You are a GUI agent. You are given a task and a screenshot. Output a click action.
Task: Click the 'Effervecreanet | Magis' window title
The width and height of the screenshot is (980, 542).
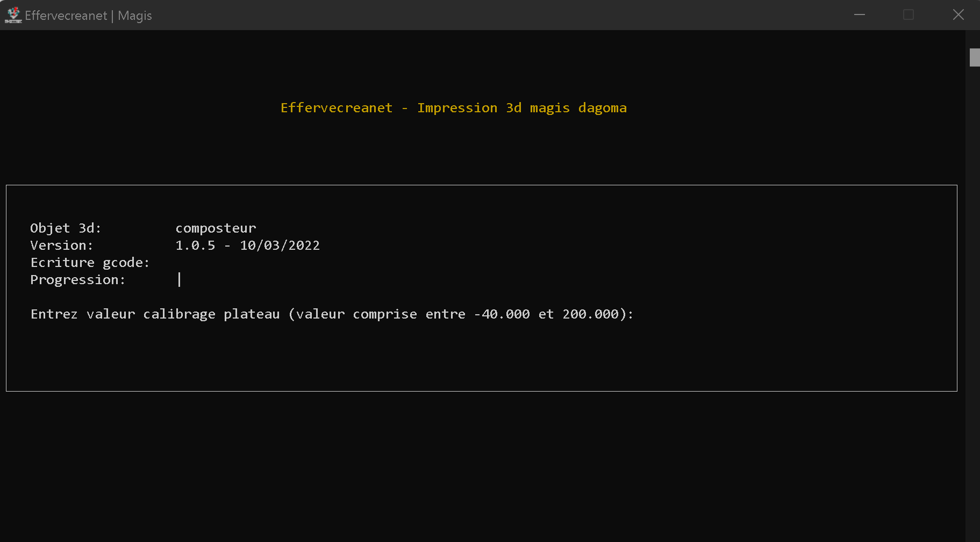coord(88,16)
